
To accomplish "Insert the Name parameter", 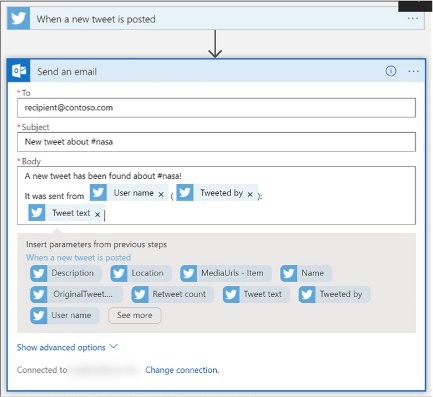I will 306,273.
